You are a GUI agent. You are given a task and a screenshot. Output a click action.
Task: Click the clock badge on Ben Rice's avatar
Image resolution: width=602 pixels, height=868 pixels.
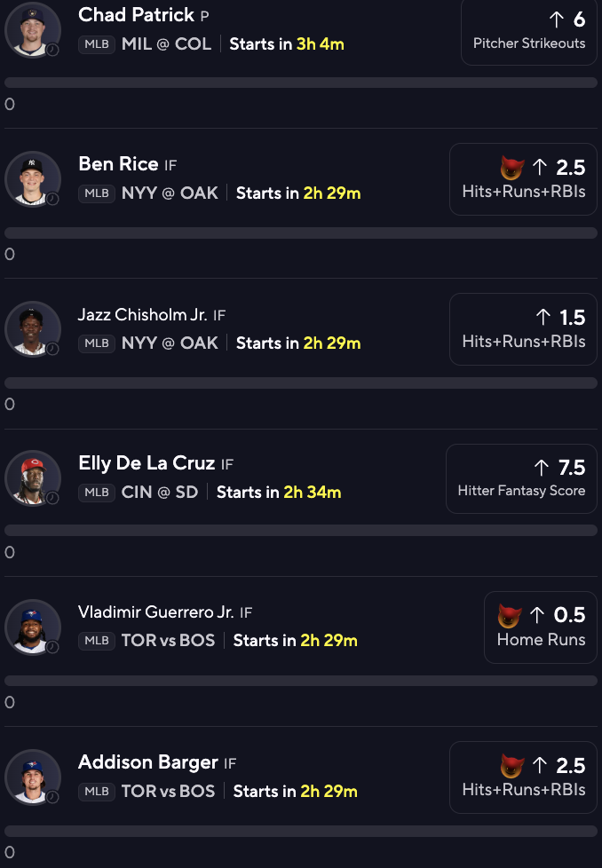pos(52,199)
